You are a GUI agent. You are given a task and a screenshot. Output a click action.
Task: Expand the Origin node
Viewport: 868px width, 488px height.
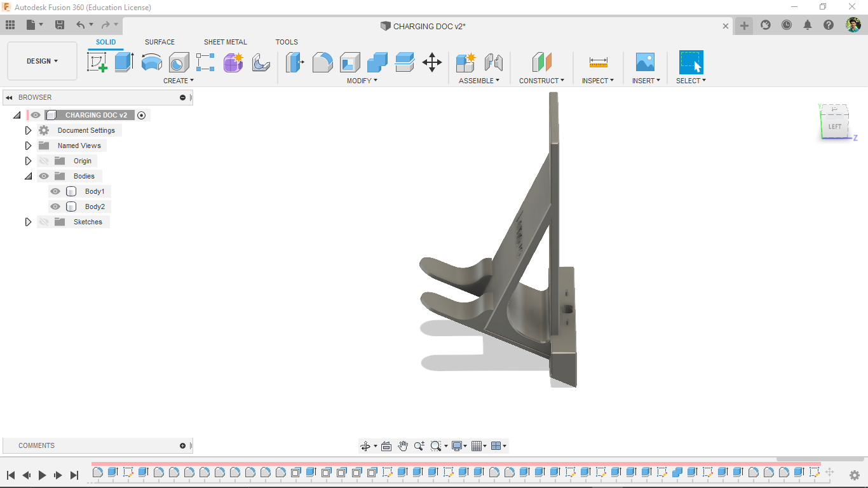[28, 161]
